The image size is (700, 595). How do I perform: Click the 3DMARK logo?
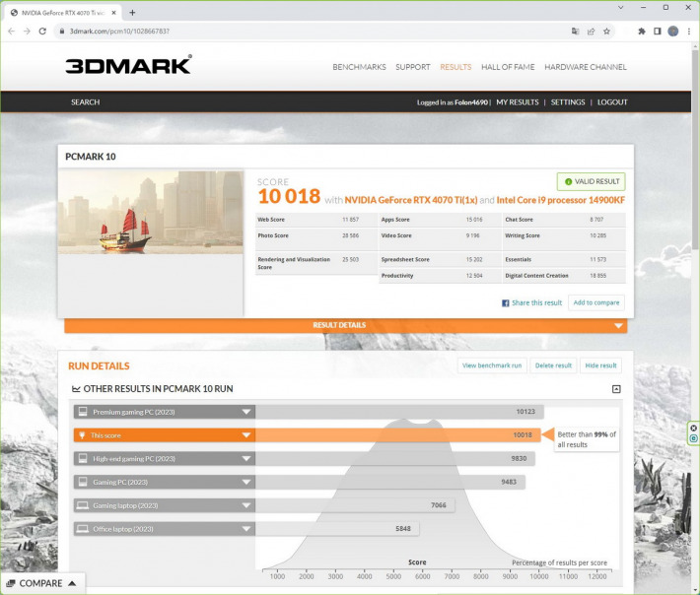(x=128, y=66)
